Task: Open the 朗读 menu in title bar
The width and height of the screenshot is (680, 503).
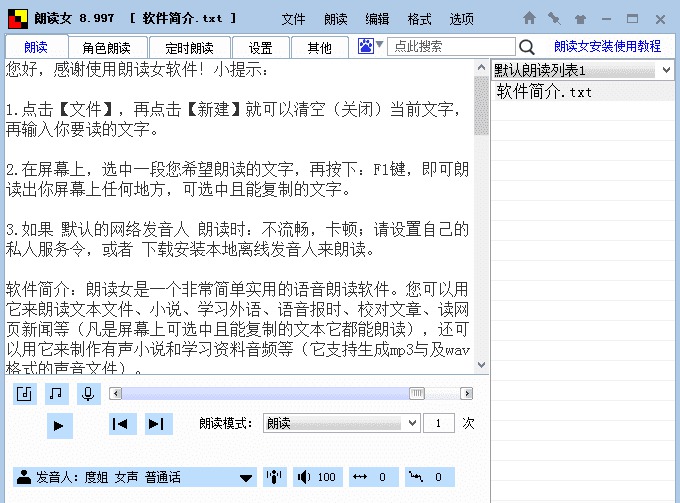Action: (x=335, y=19)
